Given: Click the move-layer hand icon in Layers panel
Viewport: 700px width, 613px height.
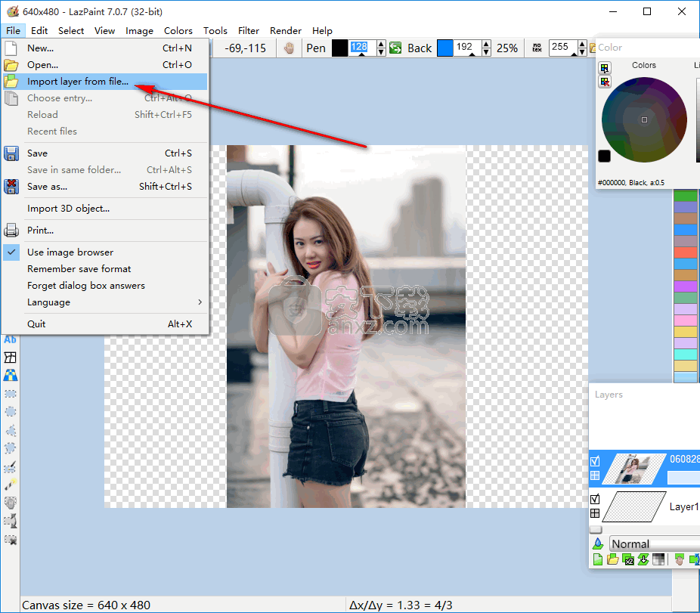Looking at the screenshot, I should [x=679, y=559].
